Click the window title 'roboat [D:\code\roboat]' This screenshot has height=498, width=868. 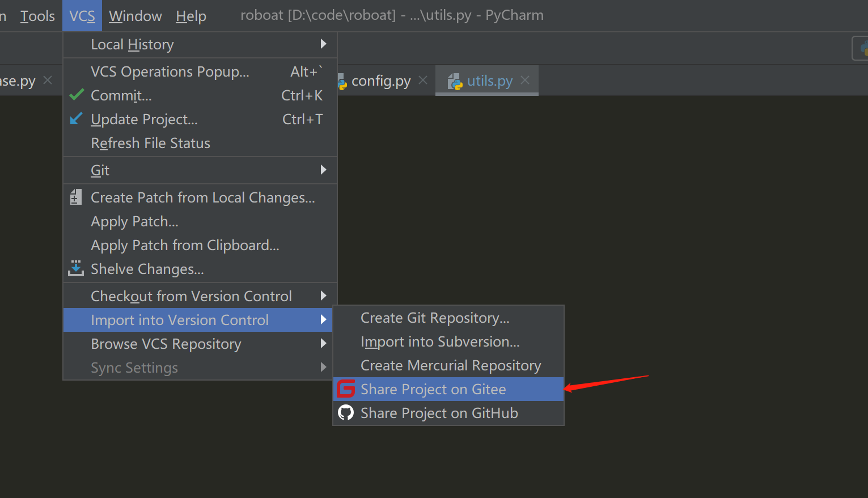click(x=318, y=15)
